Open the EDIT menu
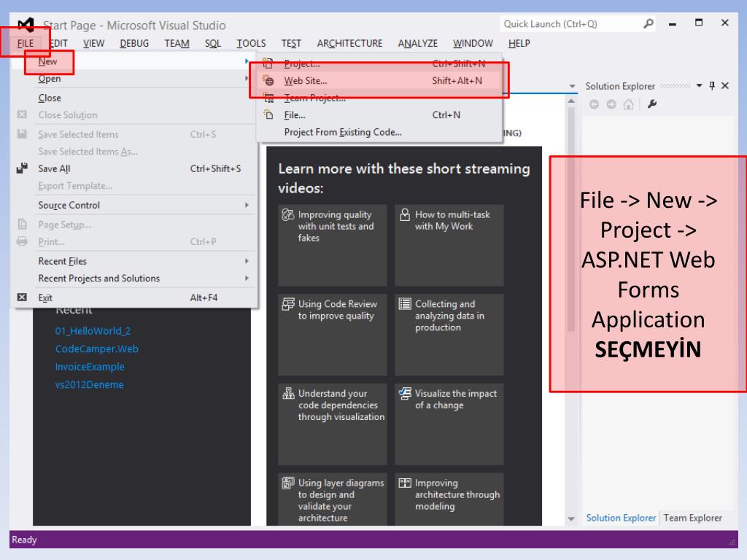 tap(58, 43)
